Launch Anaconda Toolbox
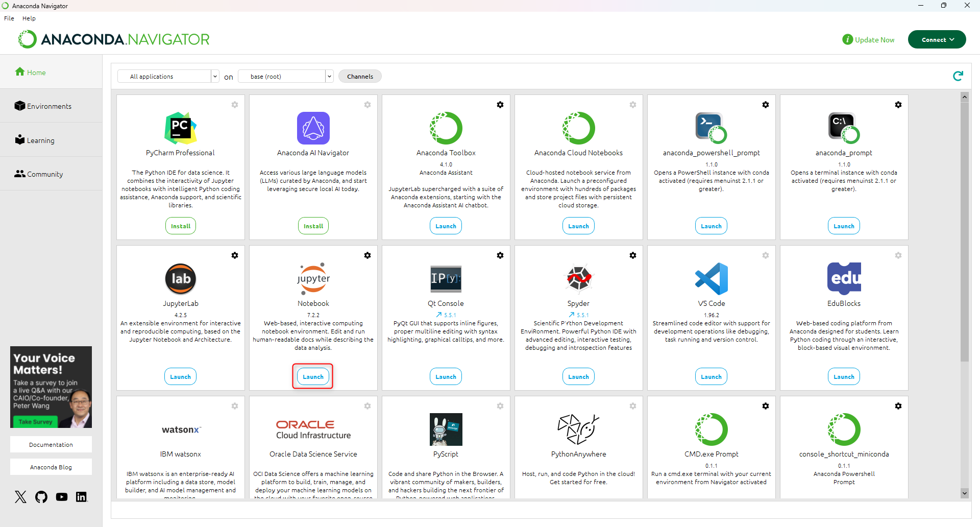Viewport: 980px width, 527px height. pos(446,226)
